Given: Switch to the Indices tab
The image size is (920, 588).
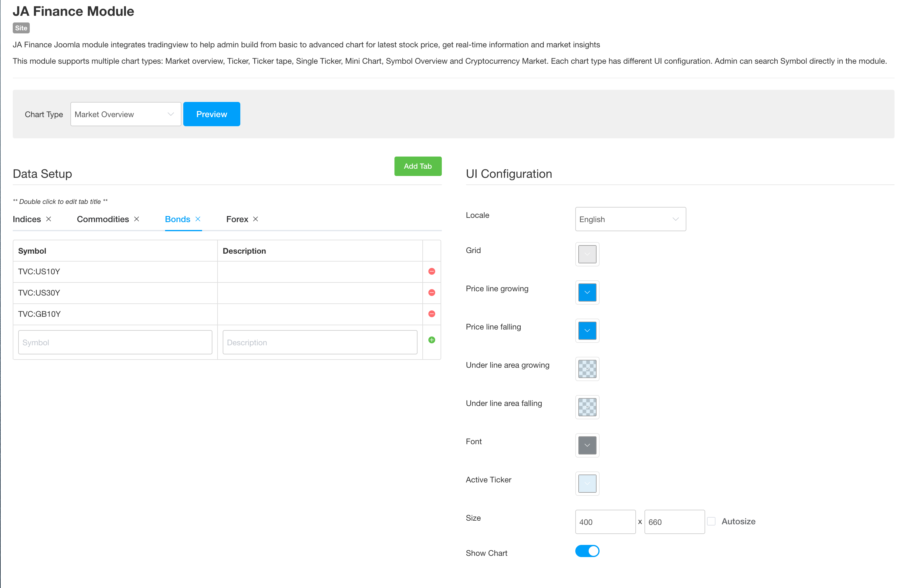Looking at the screenshot, I should pyautogui.click(x=27, y=219).
